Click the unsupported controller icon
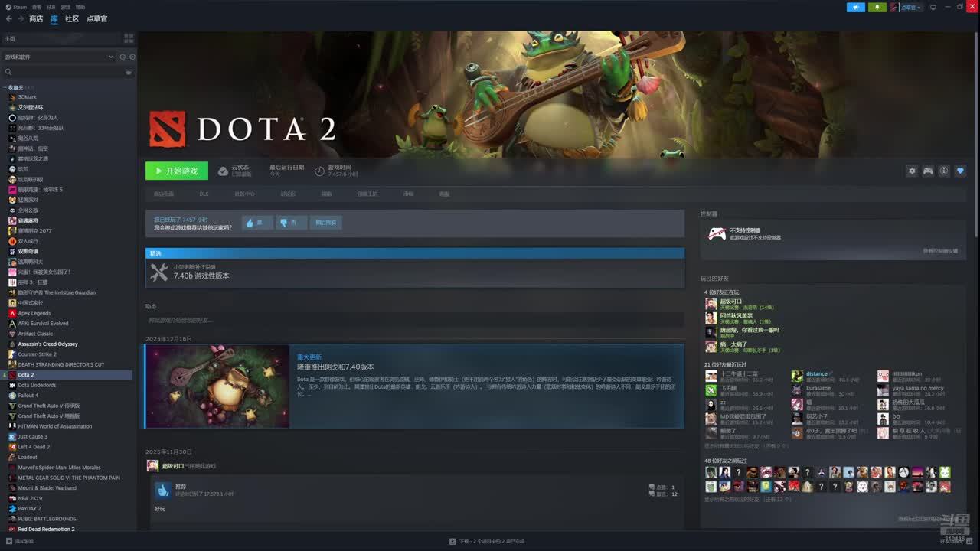The image size is (980, 551). pos(717,233)
